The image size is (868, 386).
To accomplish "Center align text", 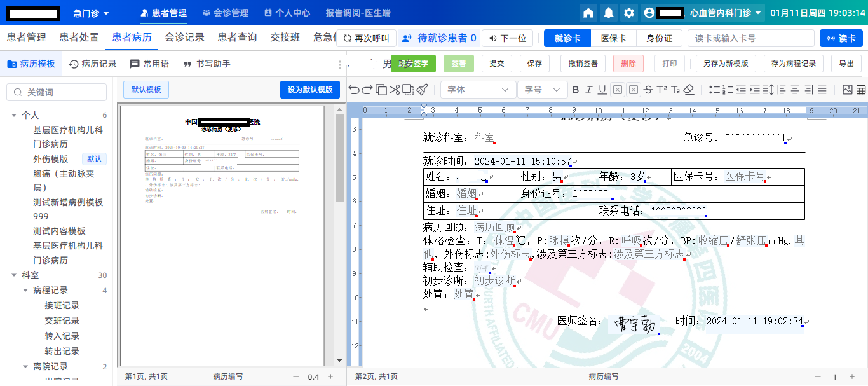I will [795, 90].
